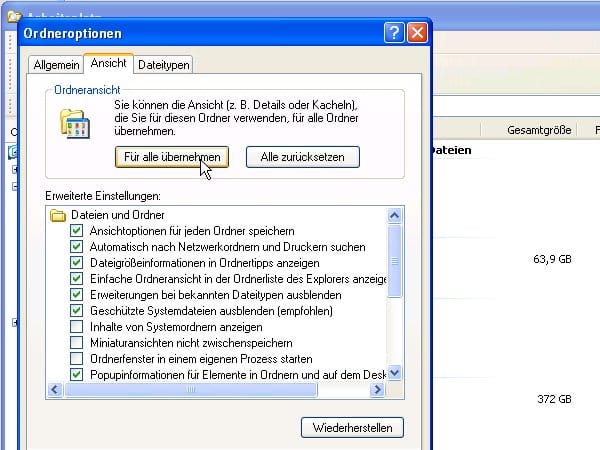Toggle Erweiterungen bei bekannten Dateitypen ausblenden
Image resolution: width=600 pixels, height=450 pixels.
point(77,295)
